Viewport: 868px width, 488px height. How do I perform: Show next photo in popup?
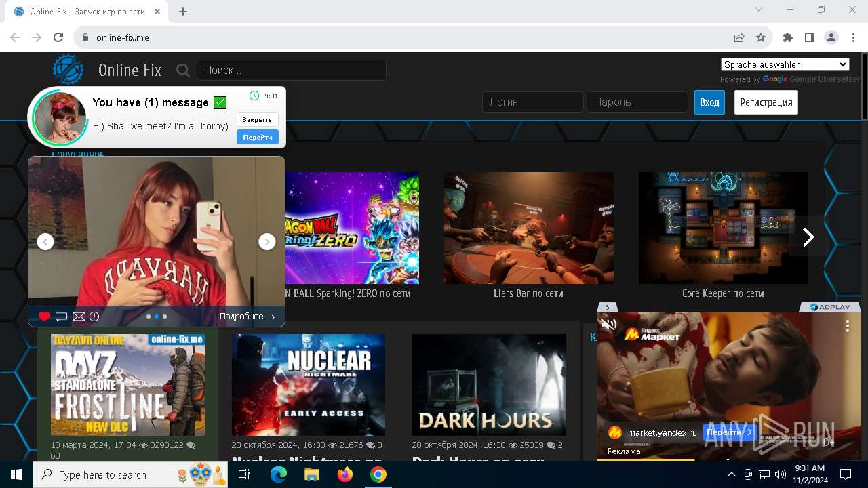pyautogui.click(x=267, y=241)
